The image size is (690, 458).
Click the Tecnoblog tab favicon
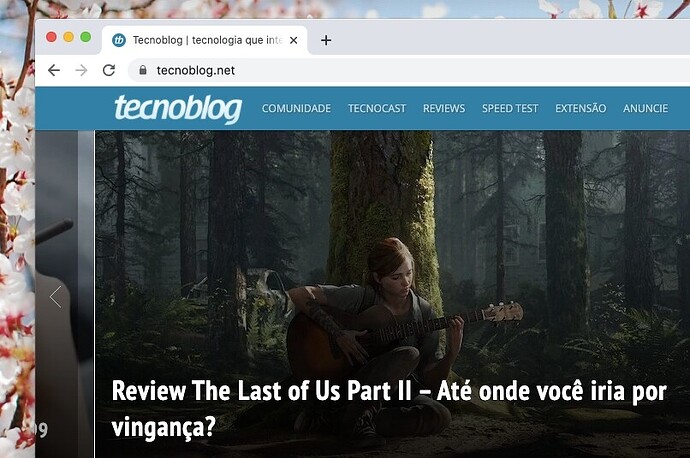point(119,40)
